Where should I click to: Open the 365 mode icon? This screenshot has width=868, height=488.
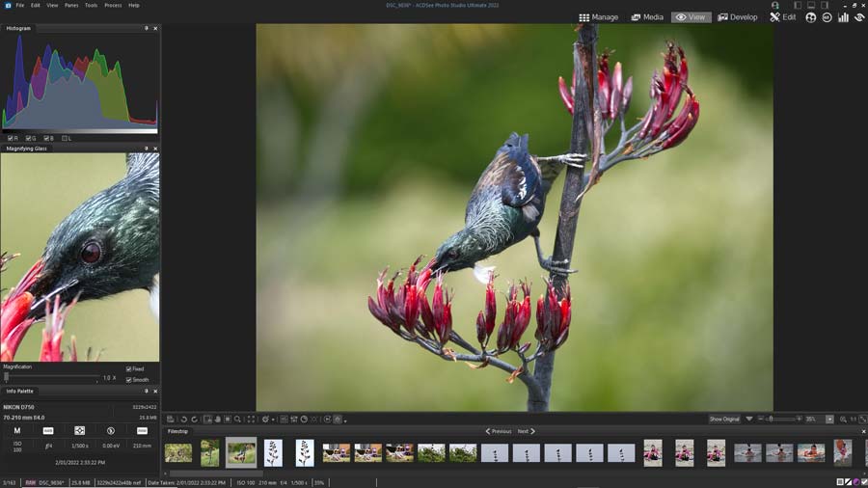pos(827,17)
